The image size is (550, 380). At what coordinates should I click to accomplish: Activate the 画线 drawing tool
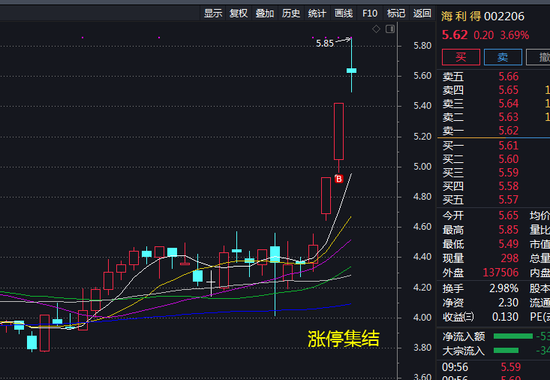[343, 13]
